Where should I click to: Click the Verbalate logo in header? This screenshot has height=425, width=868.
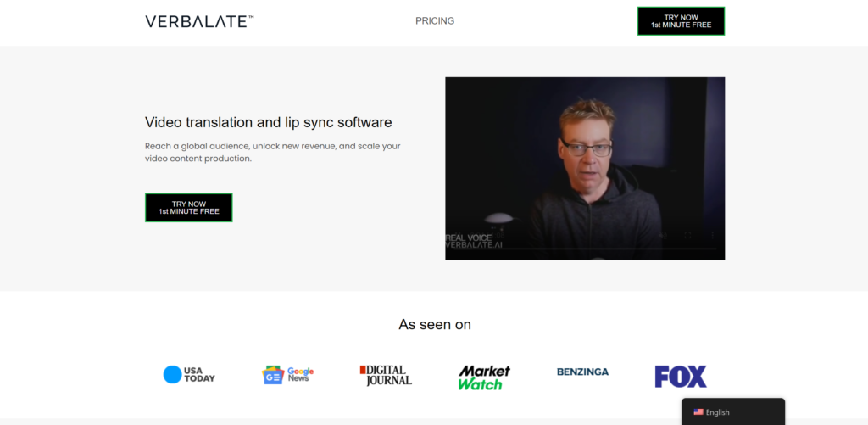point(199,21)
